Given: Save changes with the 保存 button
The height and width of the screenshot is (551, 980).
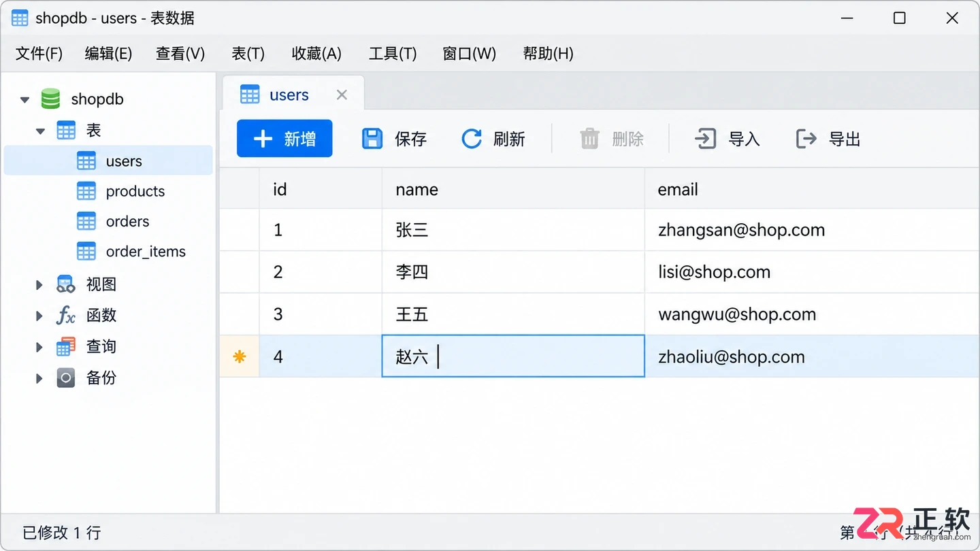Looking at the screenshot, I should point(394,139).
